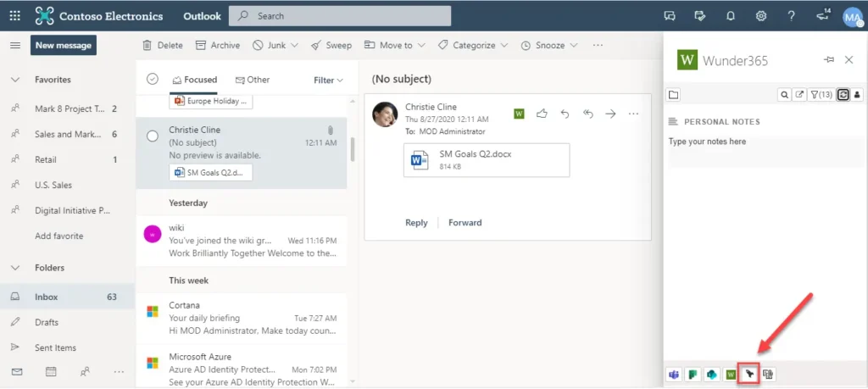
Task: Expand the Filter dropdown
Action: click(x=328, y=81)
